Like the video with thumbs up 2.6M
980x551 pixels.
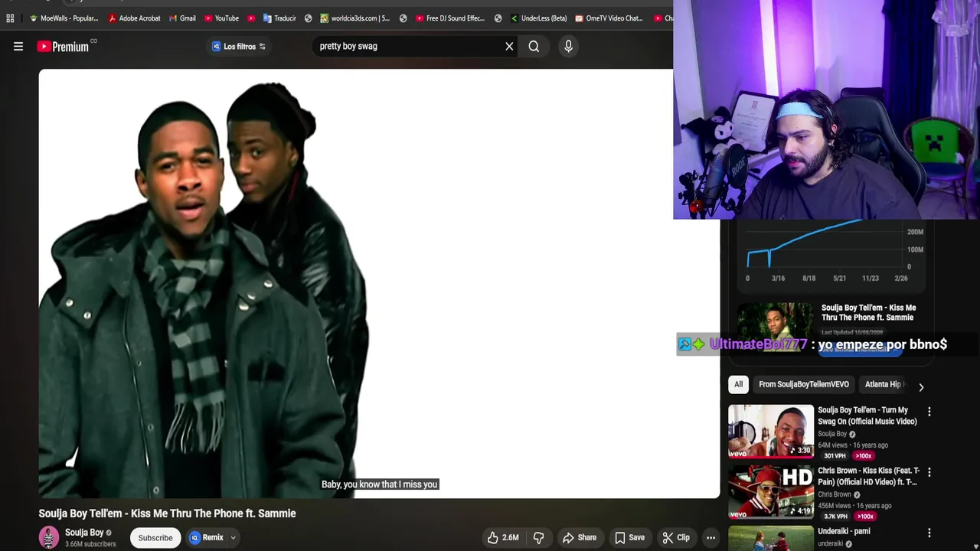point(503,537)
